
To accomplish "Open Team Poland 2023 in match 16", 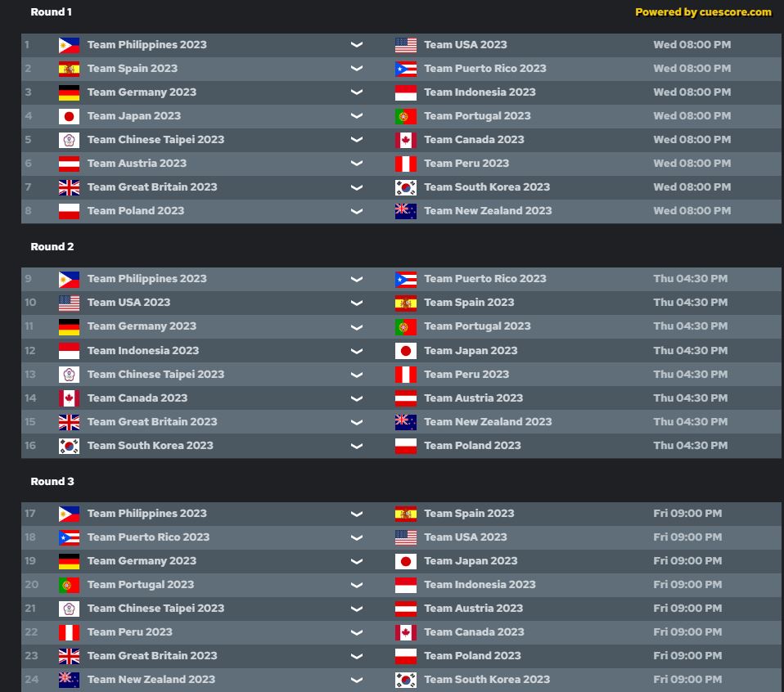I will point(472,446).
